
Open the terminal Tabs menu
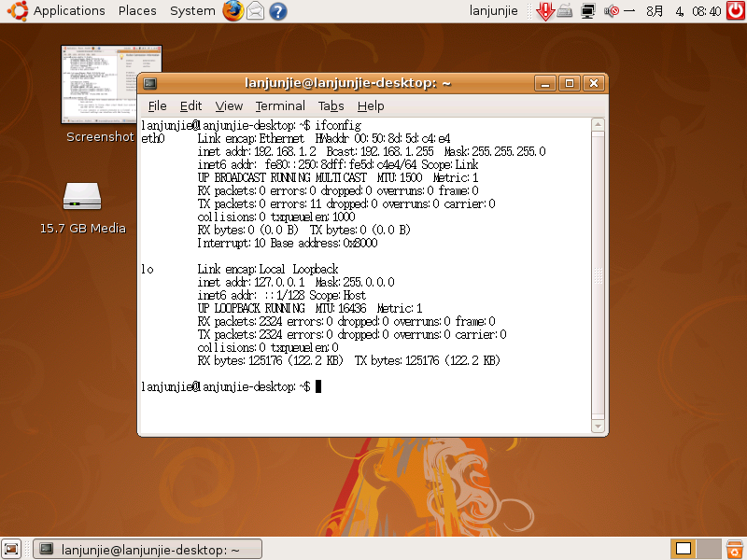pos(331,105)
